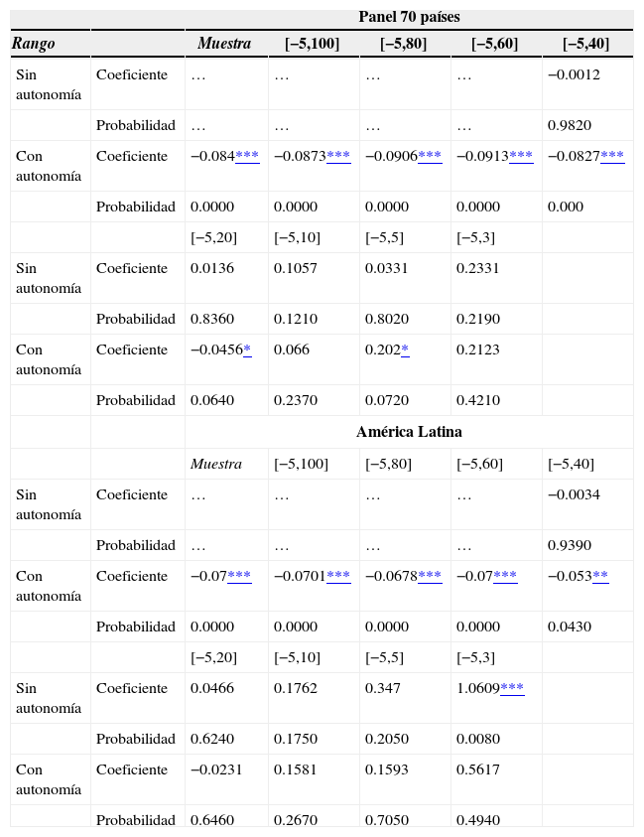Image resolution: width=644 pixels, height=837 pixels.
Task: Open the footnote link after −0.0873
Action: [338, 157]
